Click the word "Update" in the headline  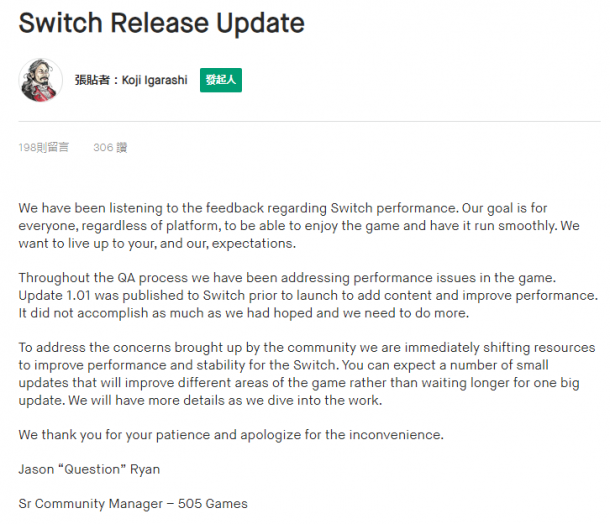(x=260, y=24)
